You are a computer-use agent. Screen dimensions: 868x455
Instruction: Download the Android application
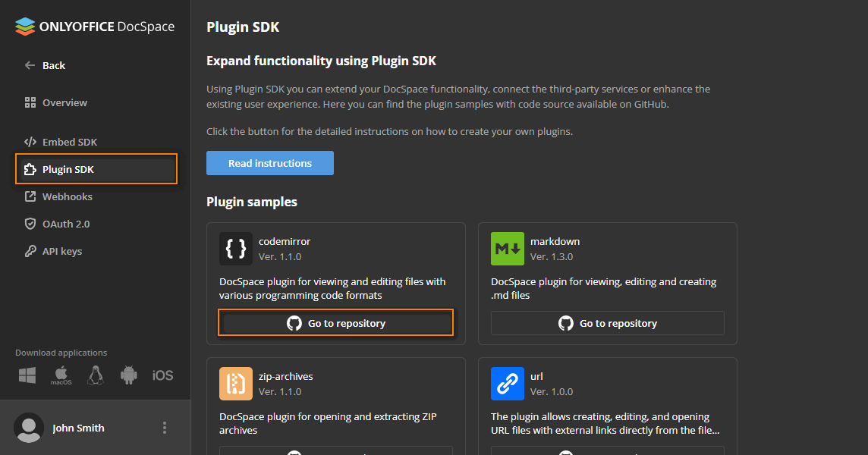tap(129, 375)
